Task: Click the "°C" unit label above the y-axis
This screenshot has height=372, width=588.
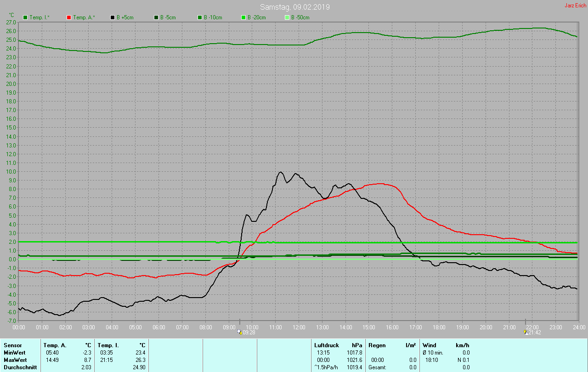Action: (x=11, y=15)
